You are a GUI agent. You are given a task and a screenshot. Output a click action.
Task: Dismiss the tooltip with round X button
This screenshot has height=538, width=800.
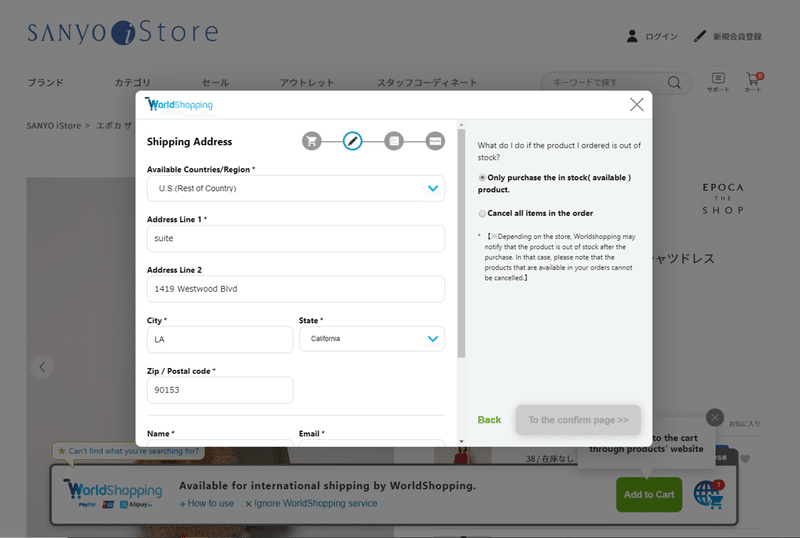click(715, 418)
